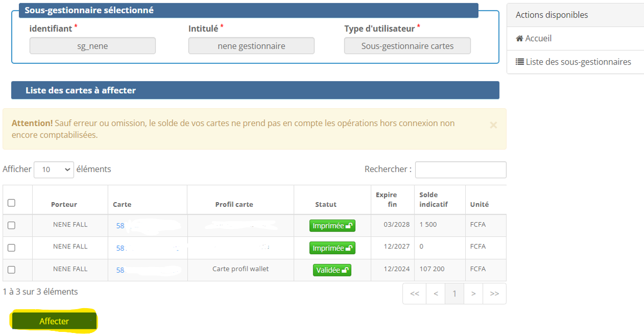The image size is (644, 334).
Task: Open the card number link with 107 200 balance
Action: 120,270
